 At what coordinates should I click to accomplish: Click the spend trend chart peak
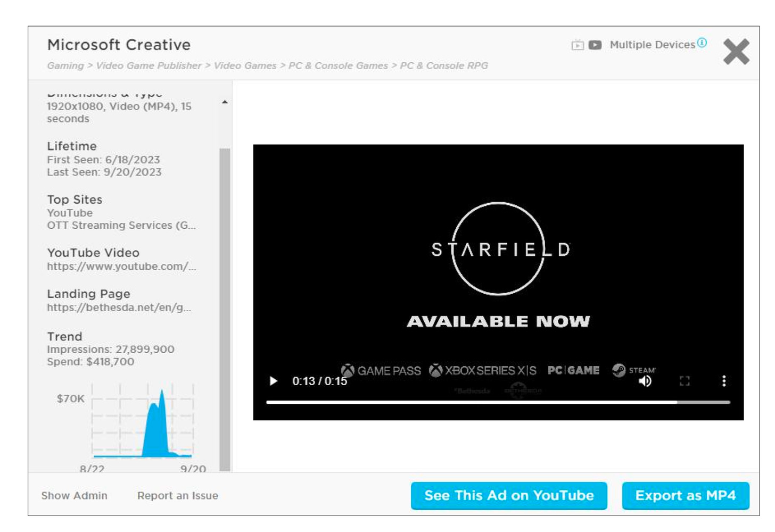162,394
